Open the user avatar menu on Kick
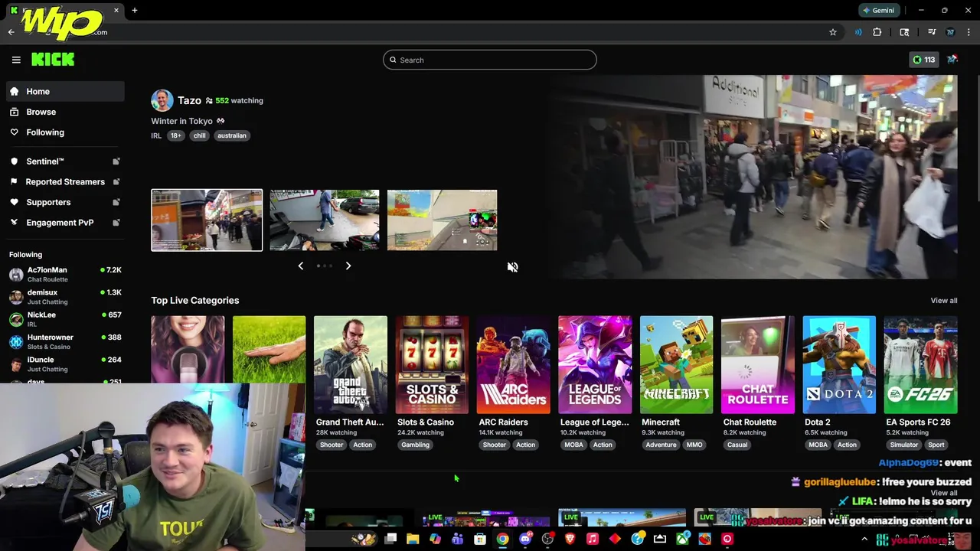The width and height of the screenshot is (980, 551). 952,60
